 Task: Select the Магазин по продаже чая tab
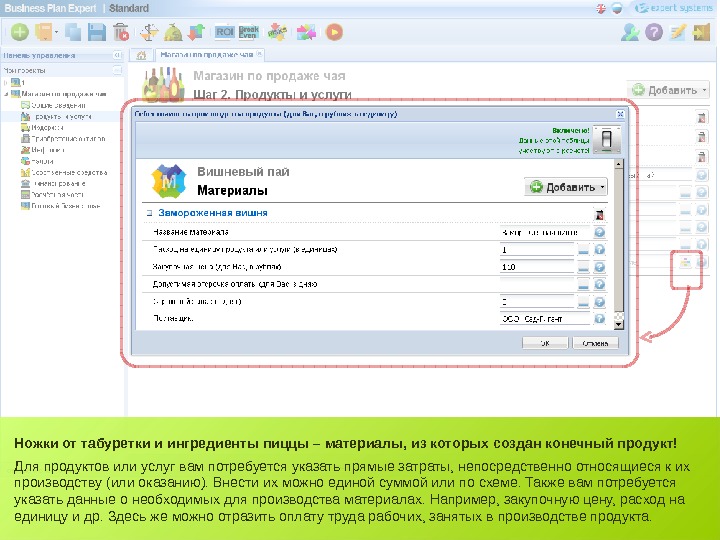point(207,55)
